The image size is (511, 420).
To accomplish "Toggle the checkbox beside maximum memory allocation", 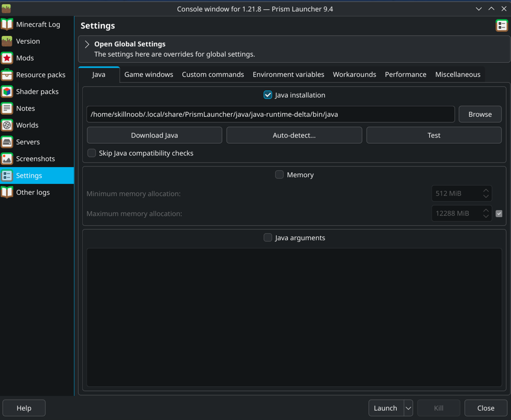I will 499,214.
